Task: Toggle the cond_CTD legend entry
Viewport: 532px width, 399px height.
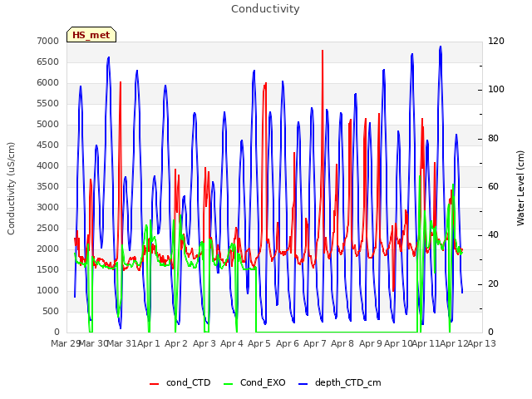Action: pos(180,382)
